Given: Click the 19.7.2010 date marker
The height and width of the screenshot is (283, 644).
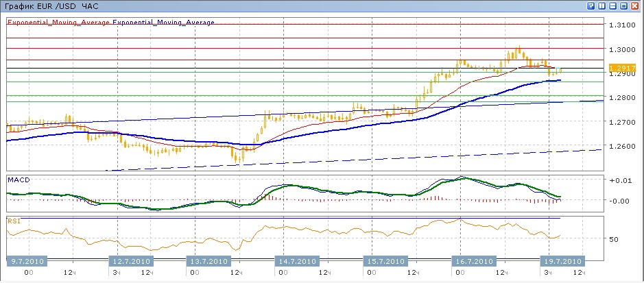Looking at the screenshot, I should pyautogui.click(x=561, y=261).
